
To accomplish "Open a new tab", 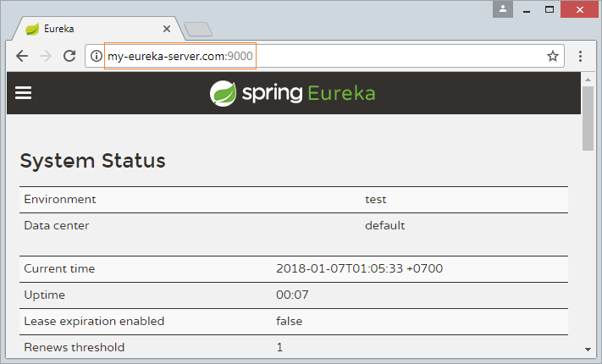I will pos(198,29).
